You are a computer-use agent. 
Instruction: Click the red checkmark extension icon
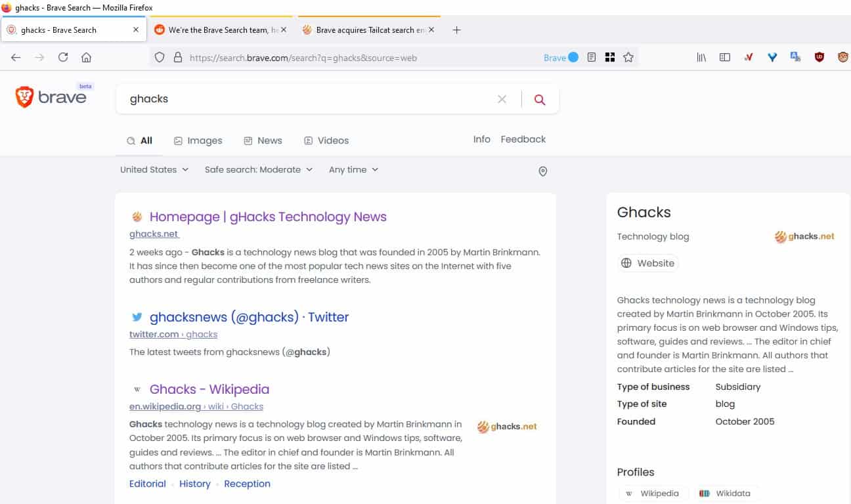(749, 58)
